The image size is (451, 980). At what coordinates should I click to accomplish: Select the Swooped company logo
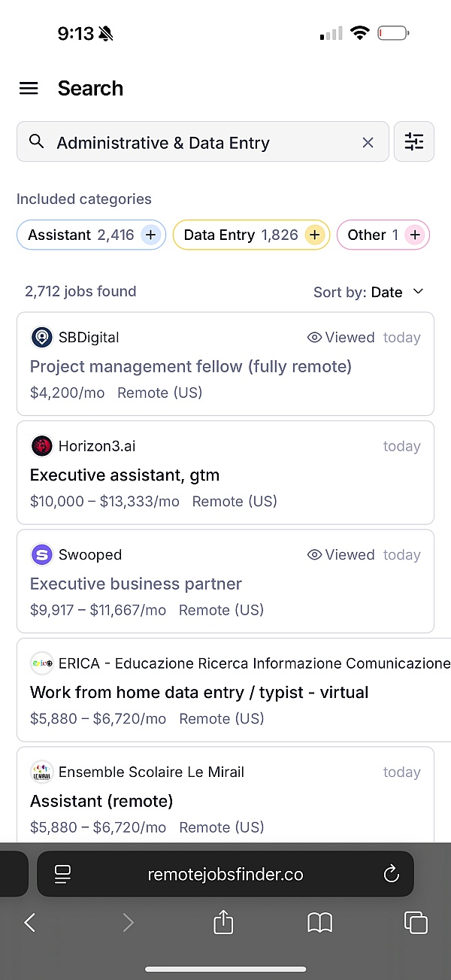[42, 555]
